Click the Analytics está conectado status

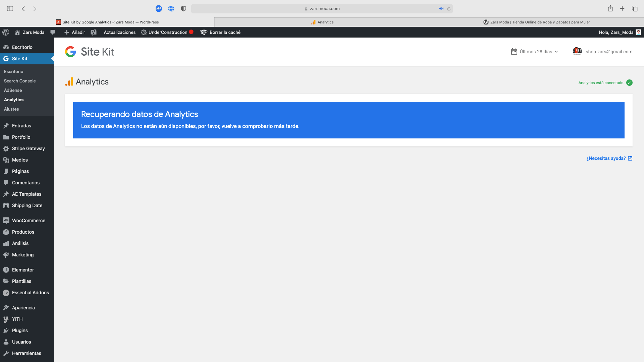605,83
